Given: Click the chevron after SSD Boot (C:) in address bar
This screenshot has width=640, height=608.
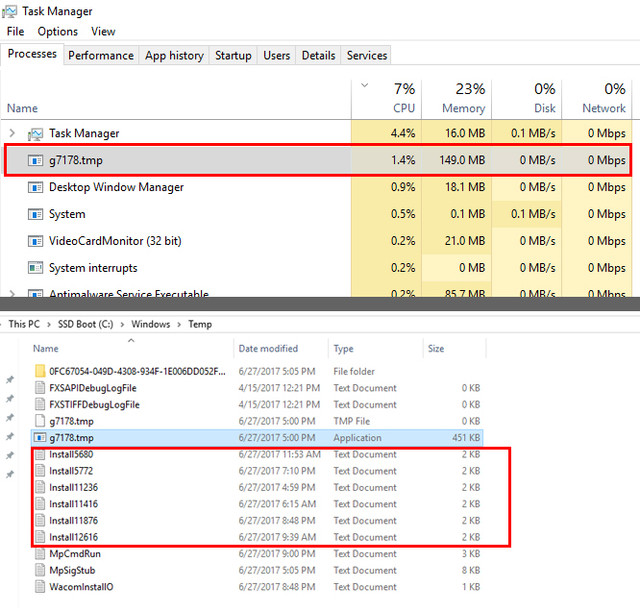Looking at the screenshot, I should pos(122,325).
